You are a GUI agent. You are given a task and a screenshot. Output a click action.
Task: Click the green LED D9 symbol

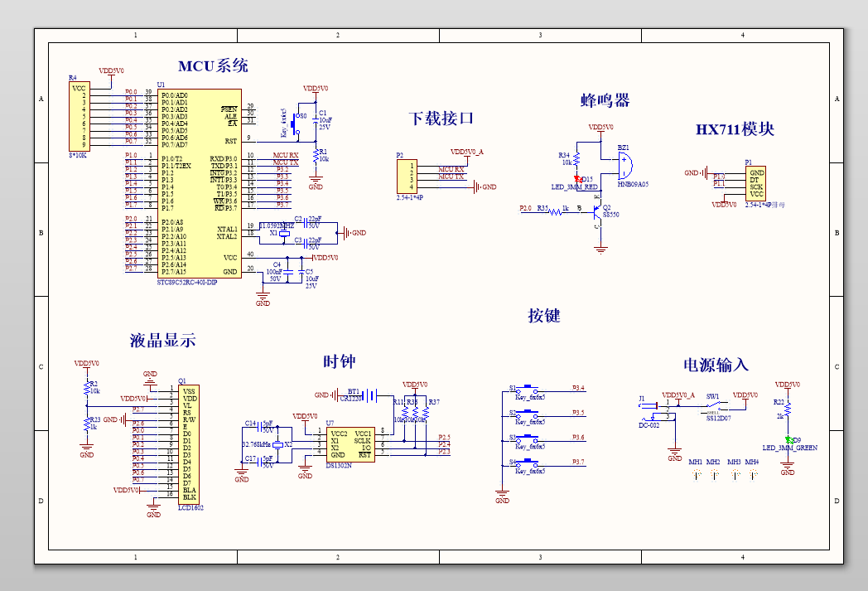(x=788, y=439)
